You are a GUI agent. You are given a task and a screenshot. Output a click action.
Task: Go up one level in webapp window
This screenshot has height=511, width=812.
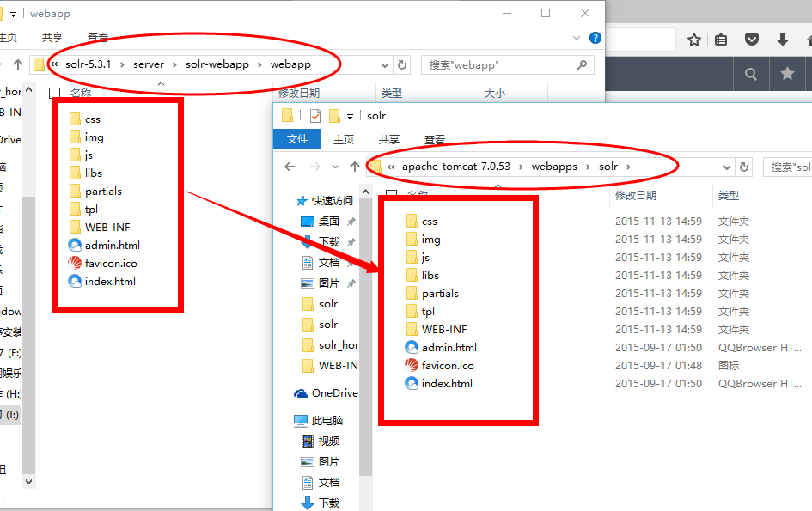(x=18, y=64)
